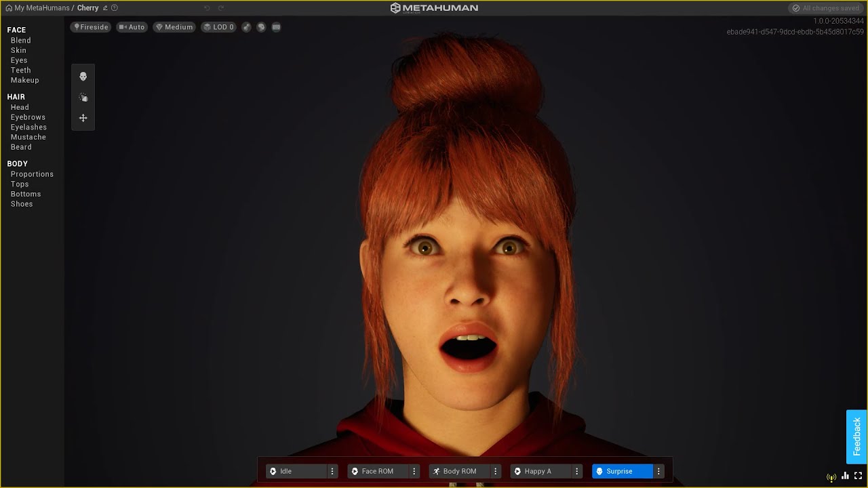This screenshot has width=868, height=488.
Task: Open the Fireside lighting preset dropdown
Action: [x=91, y=27]
